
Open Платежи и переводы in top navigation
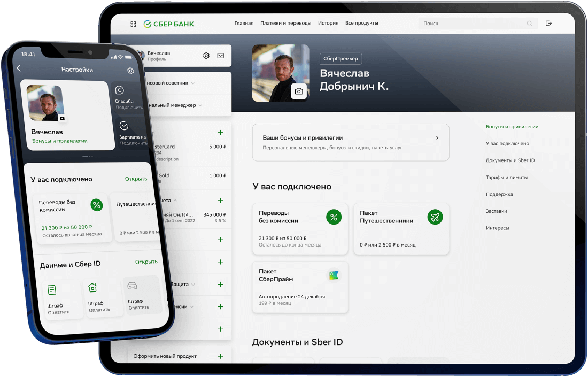point(286,23)
